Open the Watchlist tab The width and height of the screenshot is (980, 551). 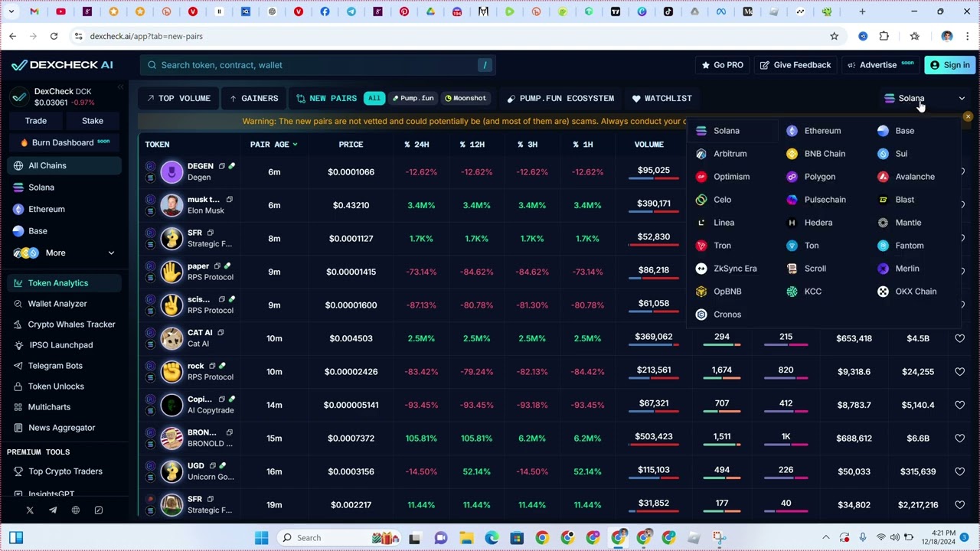pyautogui.click(x=661, y=98)
